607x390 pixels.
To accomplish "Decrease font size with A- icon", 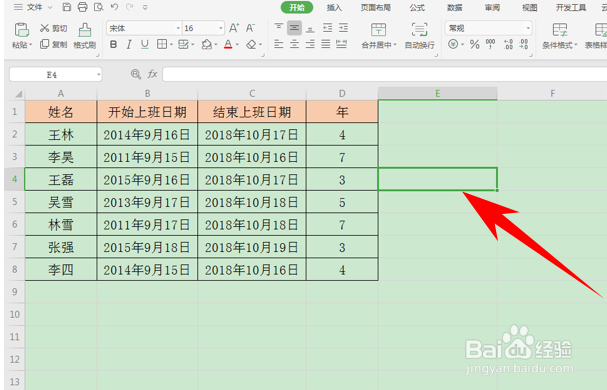I will tap(250, 28).
